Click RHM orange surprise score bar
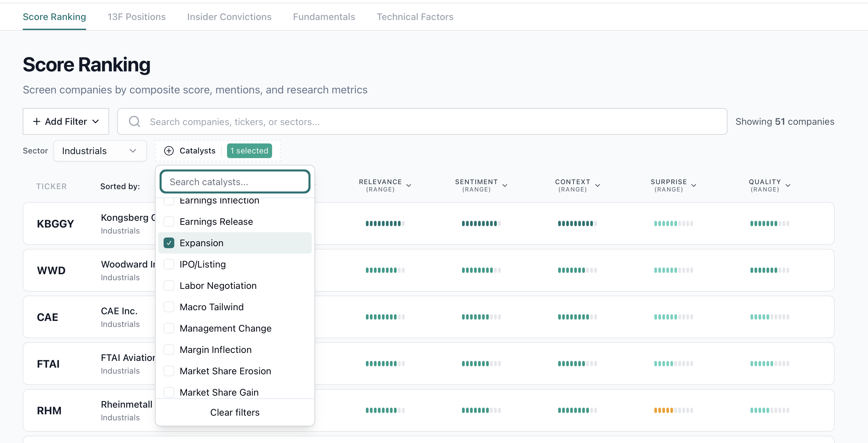Viewport: 868px width, 443px height. [x=674, y=410]
